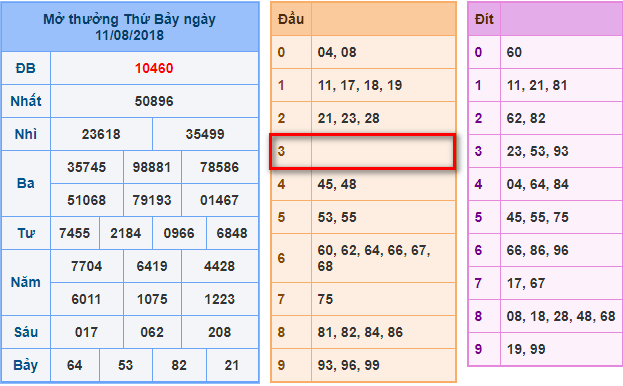Click fourth prize number 6848

[x=232, y=233]
